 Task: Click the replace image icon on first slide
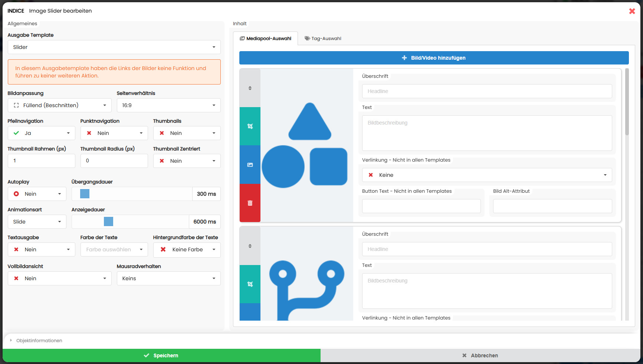point(250,165)
